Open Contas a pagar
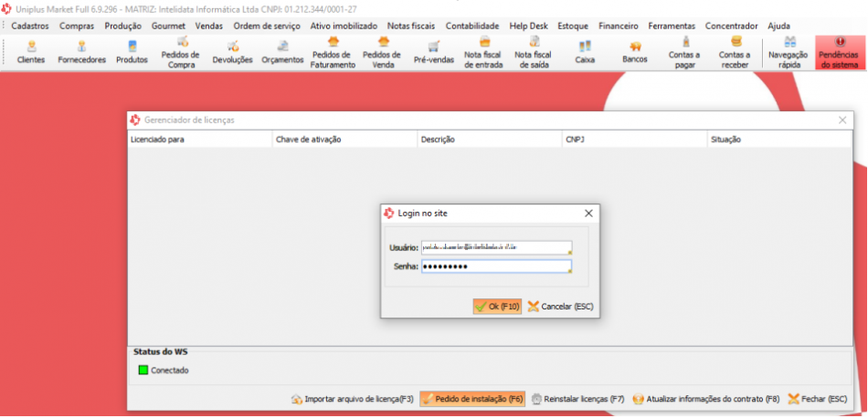Image resolution: width=868 pixels, height=418 pixels. pyautogui.click(x=684, y=53)
